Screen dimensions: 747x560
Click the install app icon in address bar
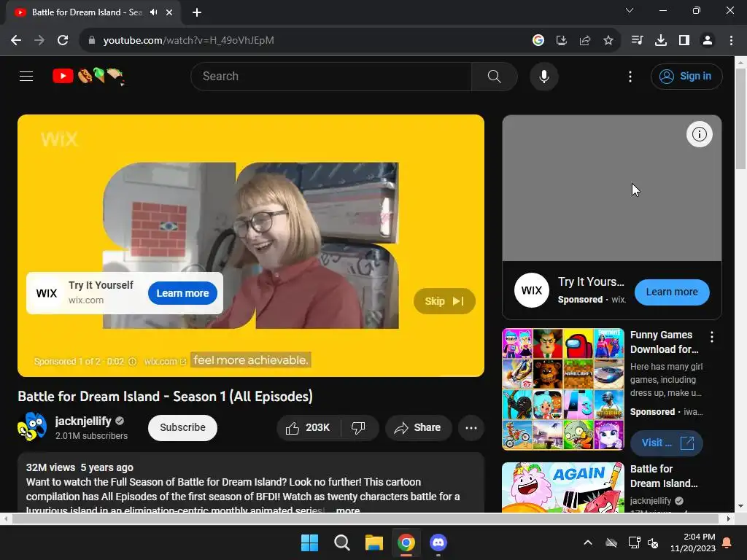(x=562, y=41)
